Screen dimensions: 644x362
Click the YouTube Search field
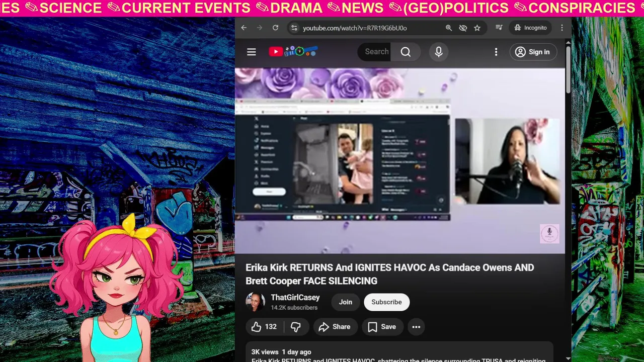tap(375, 52)
